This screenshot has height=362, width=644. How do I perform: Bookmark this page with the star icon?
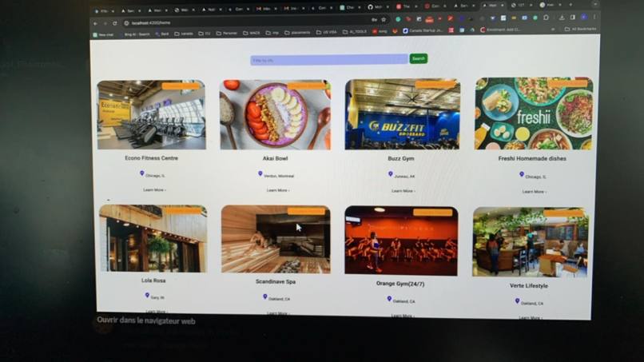[x=384, y=20]
